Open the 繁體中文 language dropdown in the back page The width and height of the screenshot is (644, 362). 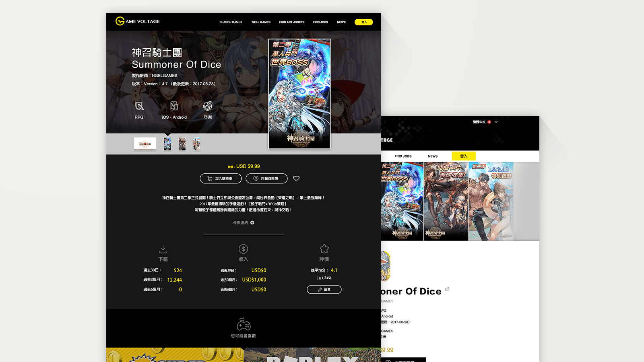[485, 122]
